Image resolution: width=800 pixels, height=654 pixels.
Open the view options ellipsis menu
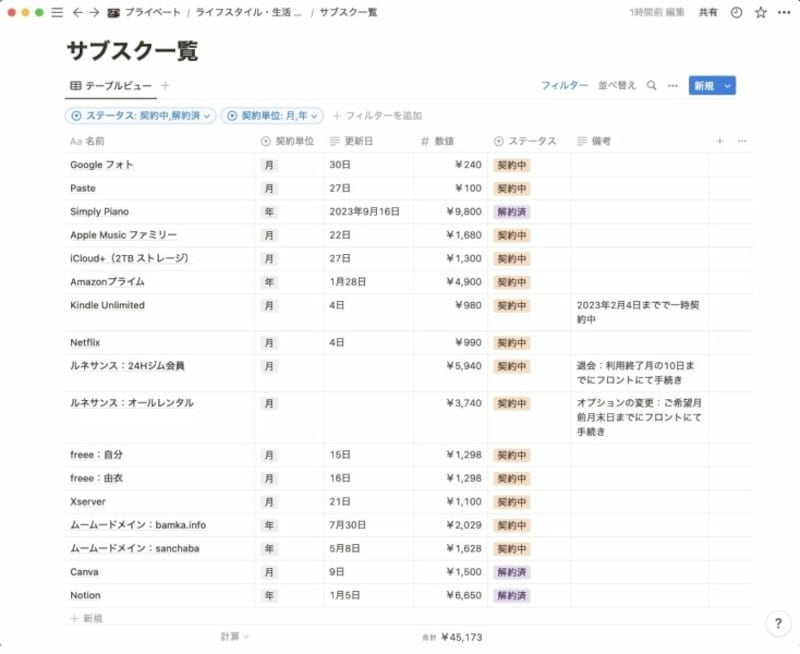[673, 86]
